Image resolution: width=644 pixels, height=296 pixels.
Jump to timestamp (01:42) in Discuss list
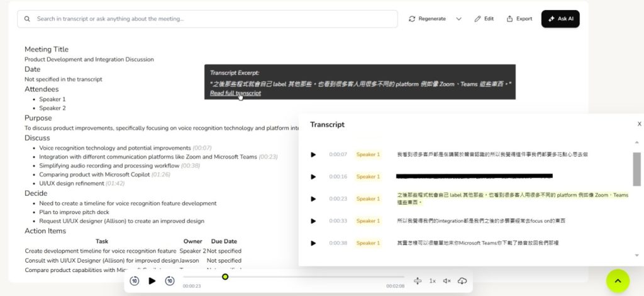115,184
